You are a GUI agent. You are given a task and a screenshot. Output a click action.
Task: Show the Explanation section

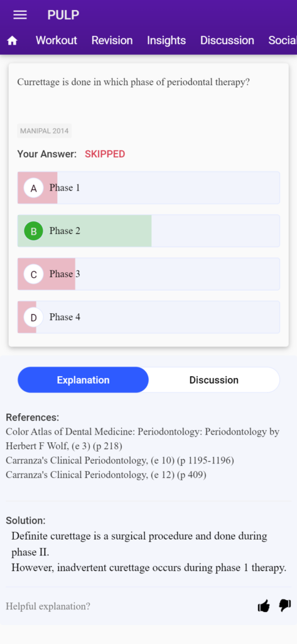pos(84,380)
